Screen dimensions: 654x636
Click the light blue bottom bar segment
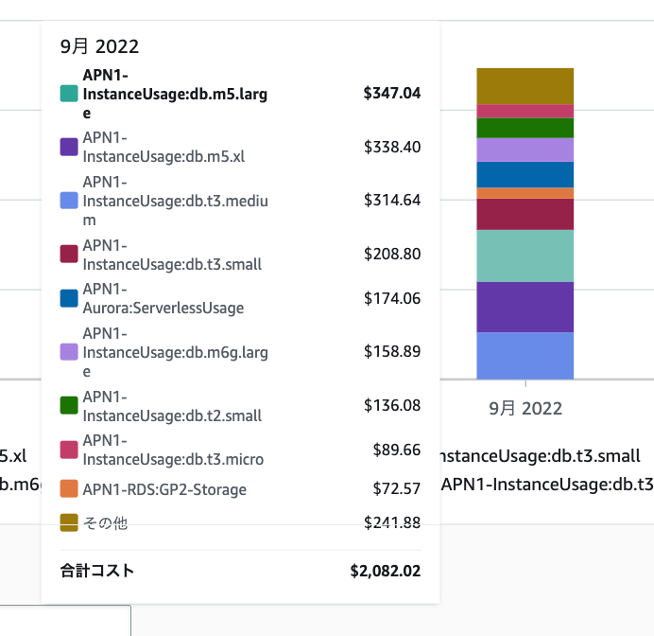click(525, 355)
